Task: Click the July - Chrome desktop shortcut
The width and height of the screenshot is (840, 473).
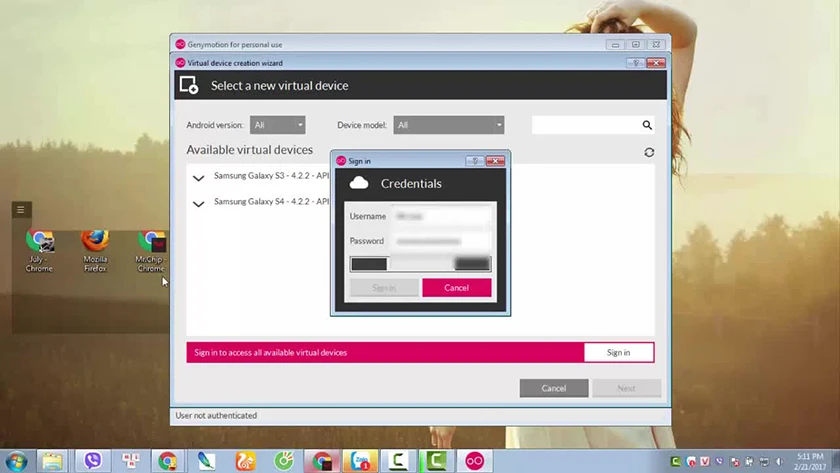Action: coord(39,251)
